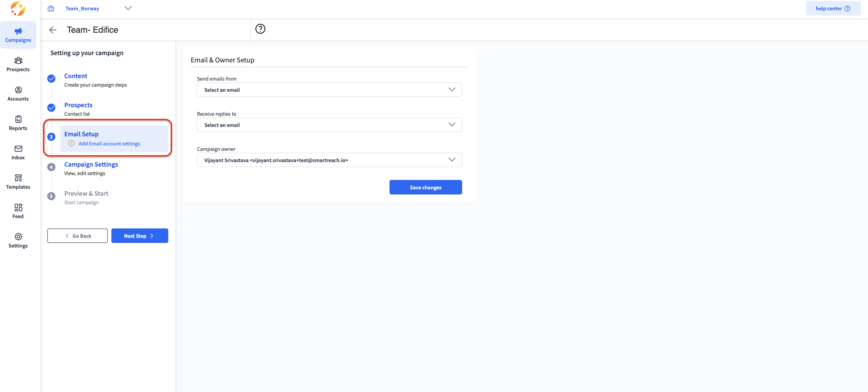Screen dimensions: 868x392
Task: Open the Inbox envelope icon
Action: [18, 149]
